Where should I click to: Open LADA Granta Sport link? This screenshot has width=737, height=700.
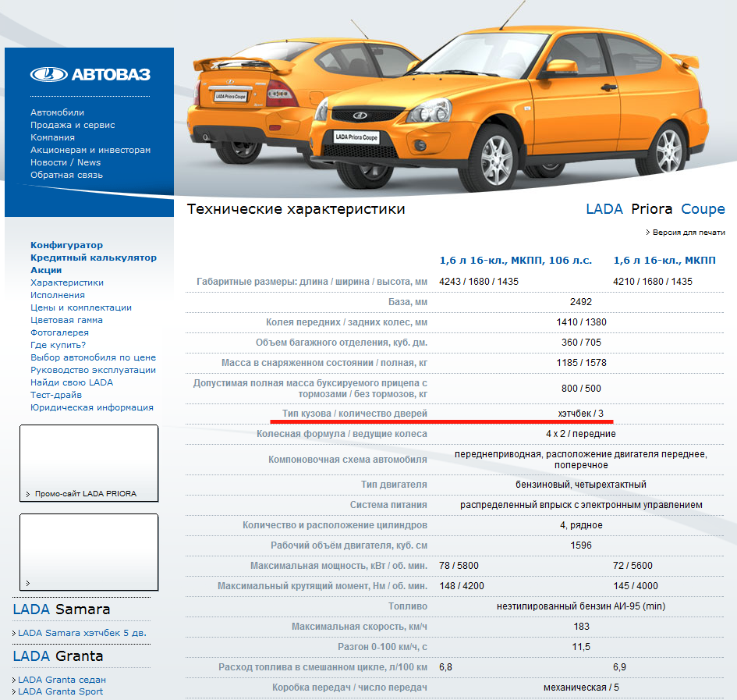[x=60, y=691]
